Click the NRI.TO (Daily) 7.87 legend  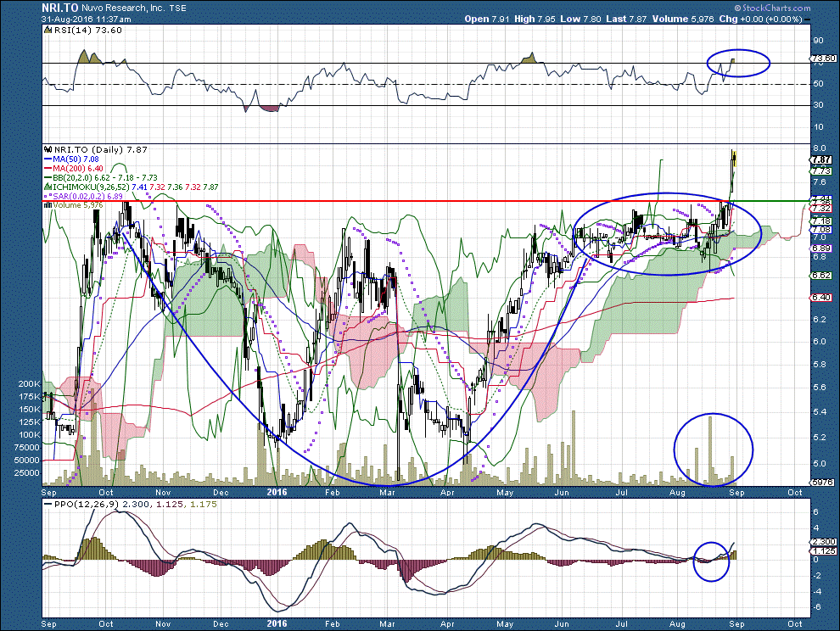95,149
